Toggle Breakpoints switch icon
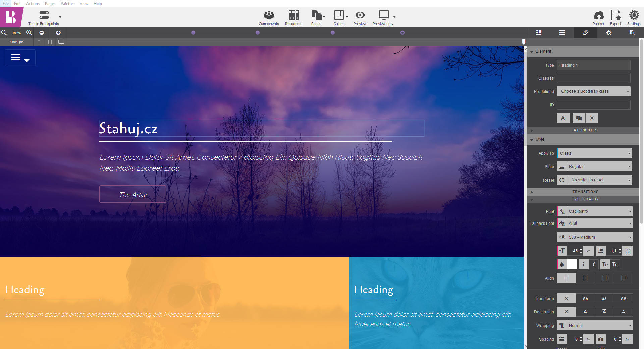The width and height of the screenshot is (644, 349). [x=44, y=15]
